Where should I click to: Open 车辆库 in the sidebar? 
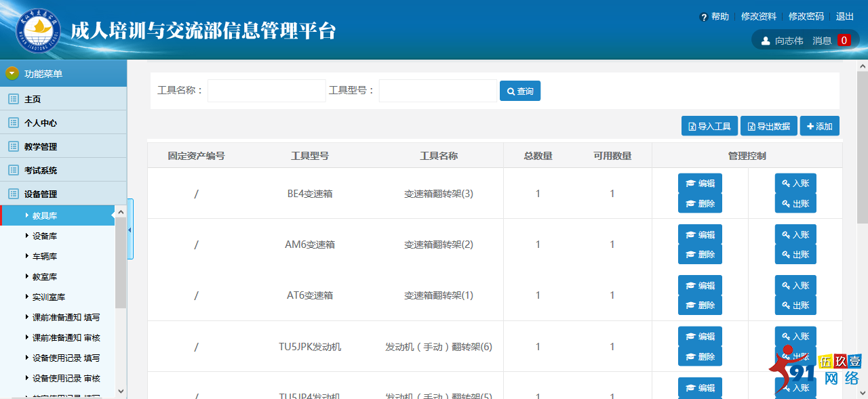coord(45,256)
